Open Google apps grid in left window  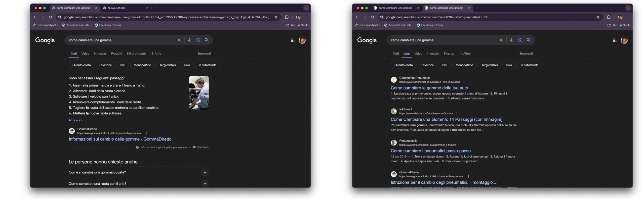coord(293,40)
